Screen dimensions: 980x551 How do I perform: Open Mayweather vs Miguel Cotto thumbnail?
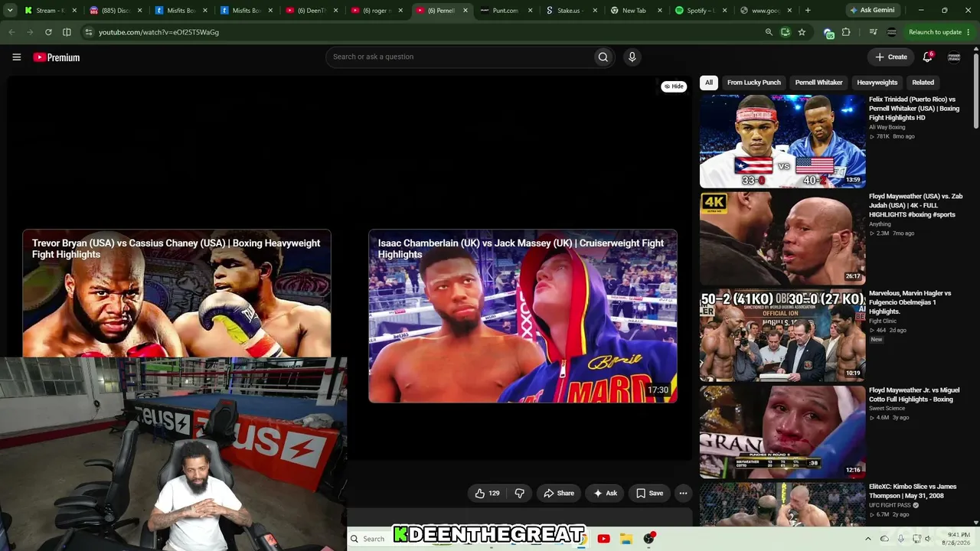point(782,432)
